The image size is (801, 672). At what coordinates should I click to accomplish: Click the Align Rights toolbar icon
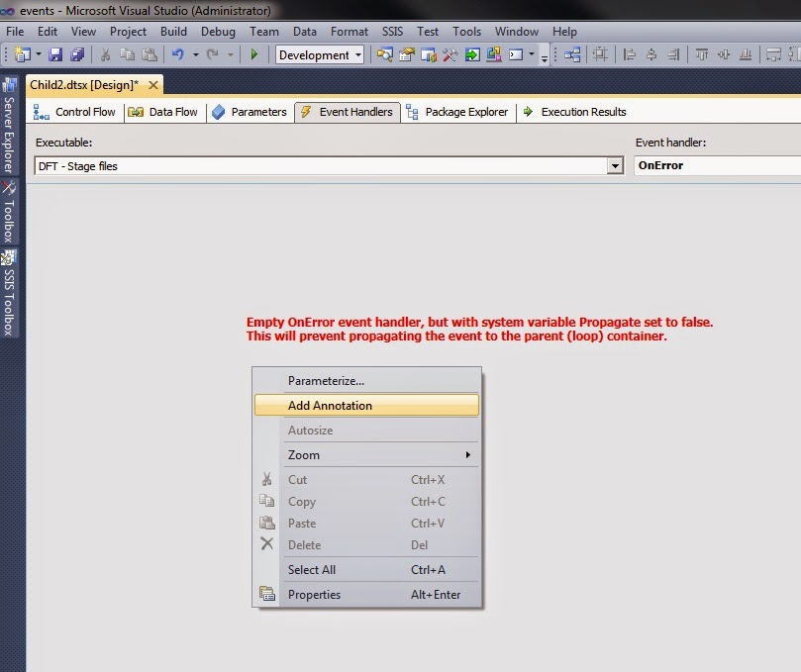coord(674,54)
